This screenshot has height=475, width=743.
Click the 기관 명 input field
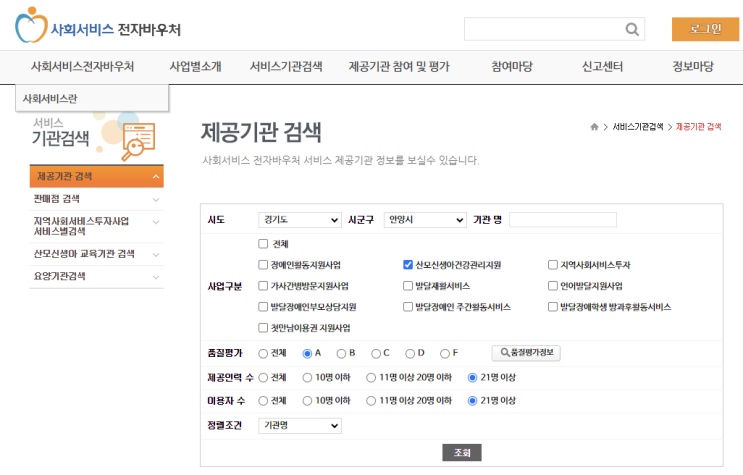[x=563, y=219]
